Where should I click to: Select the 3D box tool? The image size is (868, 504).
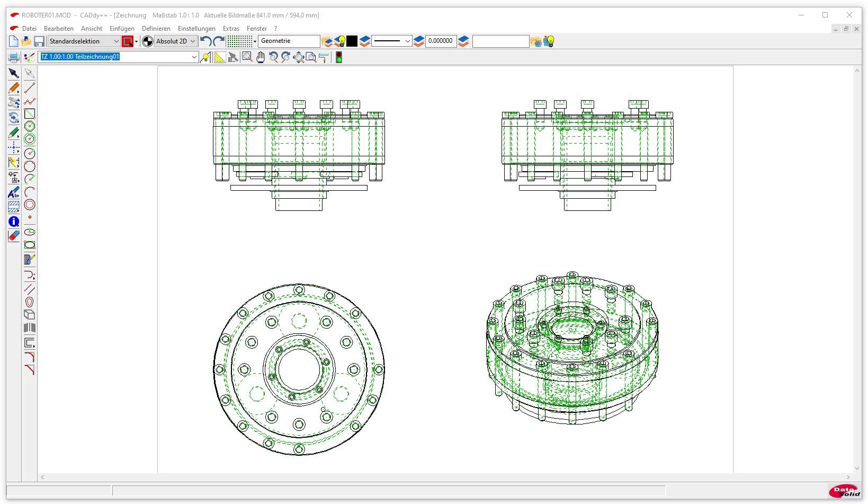pyautogui.click(x=30, y=315)
